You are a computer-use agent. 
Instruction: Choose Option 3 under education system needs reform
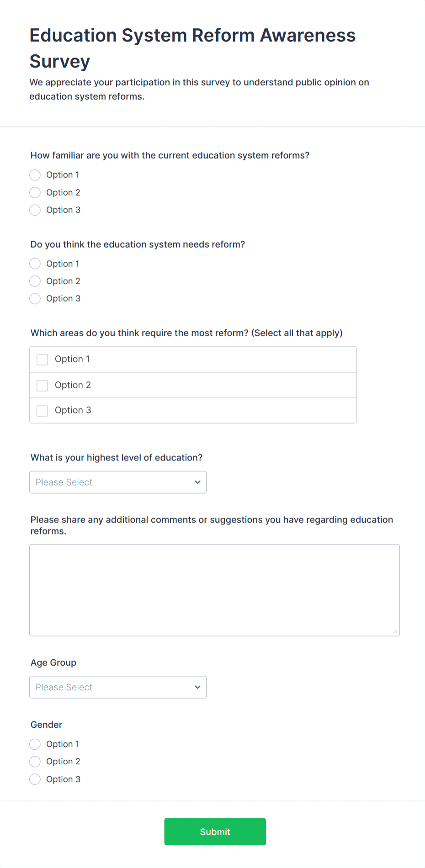(35, 298)
